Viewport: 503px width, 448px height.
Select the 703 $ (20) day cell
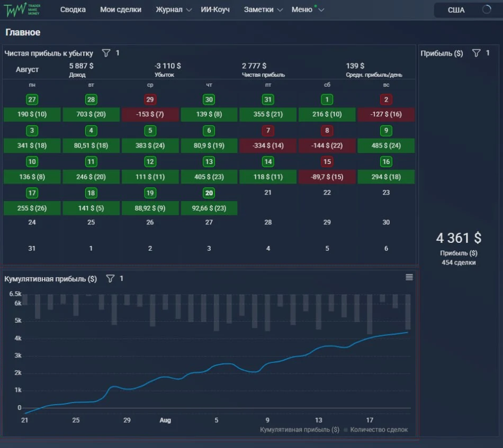[x=91, y=114]
